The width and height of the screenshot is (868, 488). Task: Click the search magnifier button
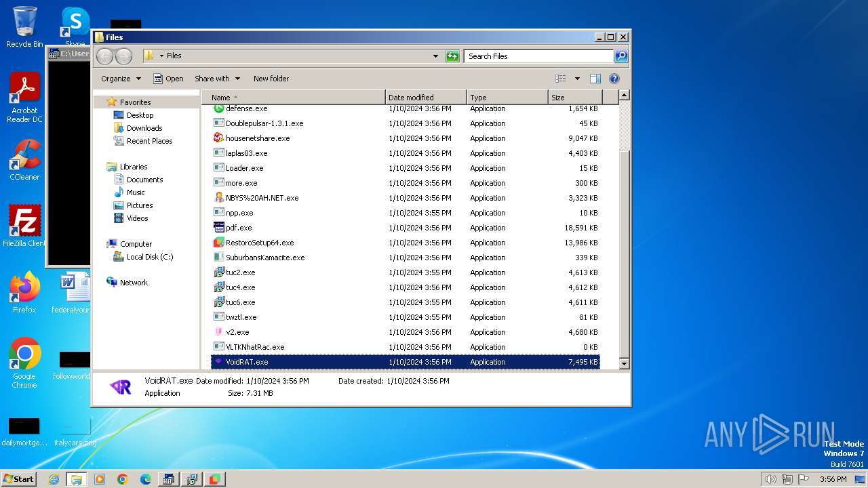(x=620, y=56)
